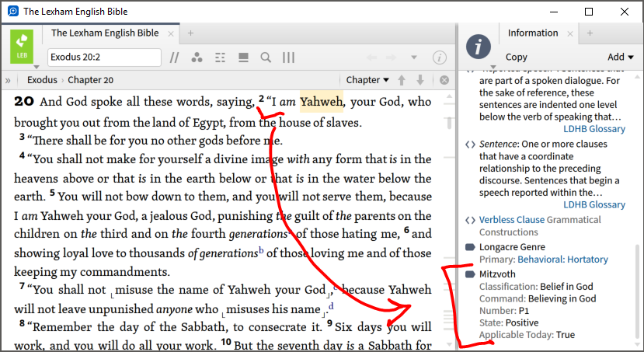The width and height of the screenshot is (644, 352).
Task: Open the Verbless Clause link
Action: (512, 220)
